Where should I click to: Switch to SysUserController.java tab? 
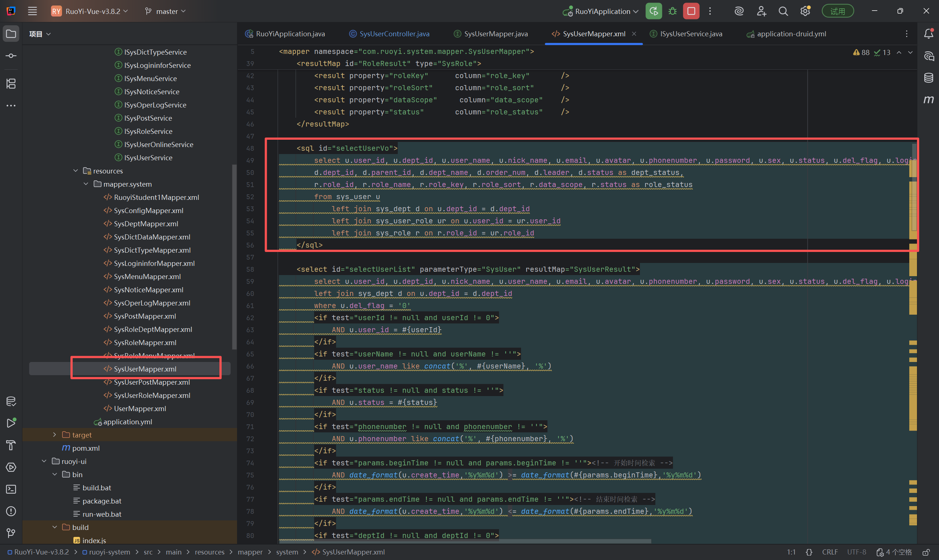[x=394, y=34]
